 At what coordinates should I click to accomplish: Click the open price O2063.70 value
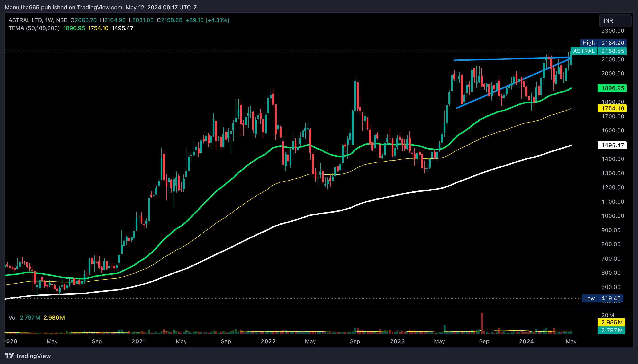tap(83, 20)
